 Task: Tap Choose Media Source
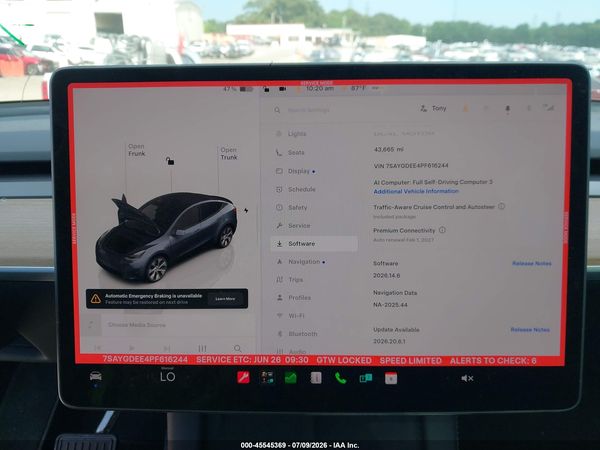click(137, 325)
